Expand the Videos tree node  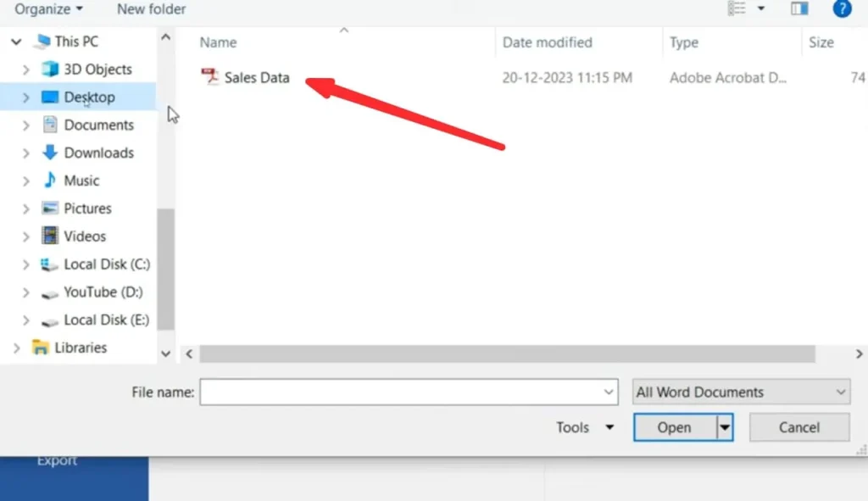[x=25, y=237]
